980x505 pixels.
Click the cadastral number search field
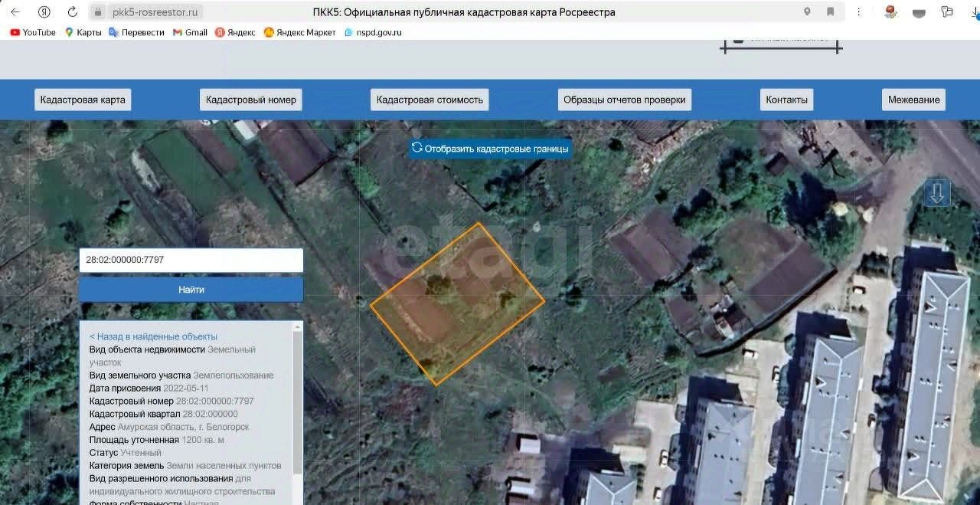191,260
